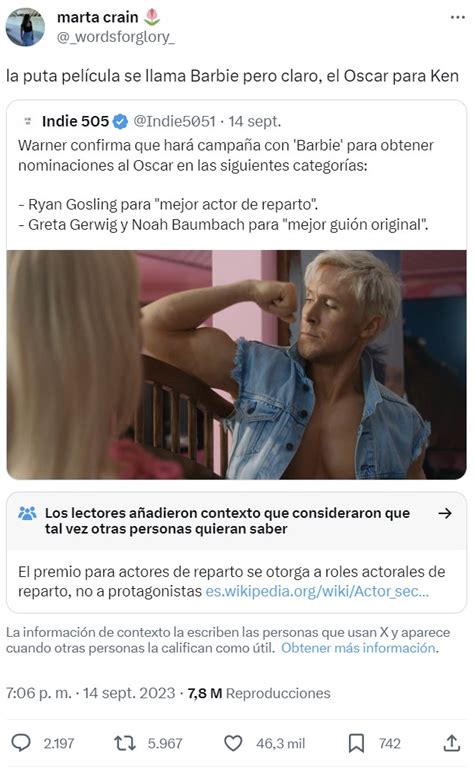
Task: Open the three-dot more options menu
Action: (x=457, y=17)
